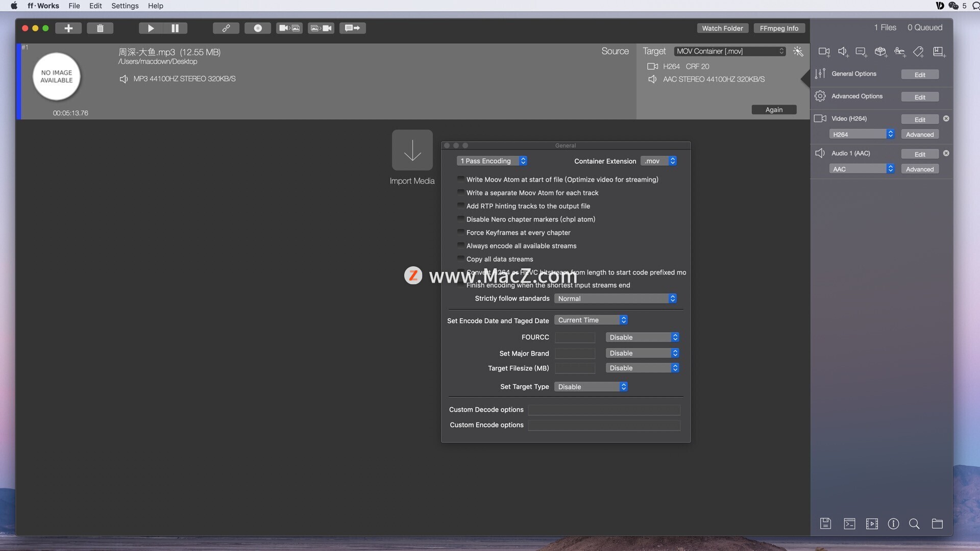Image resolution: width=980 pixels, height=551 pixels.
Task: Add a video track icon
Action: pos(824,52)
